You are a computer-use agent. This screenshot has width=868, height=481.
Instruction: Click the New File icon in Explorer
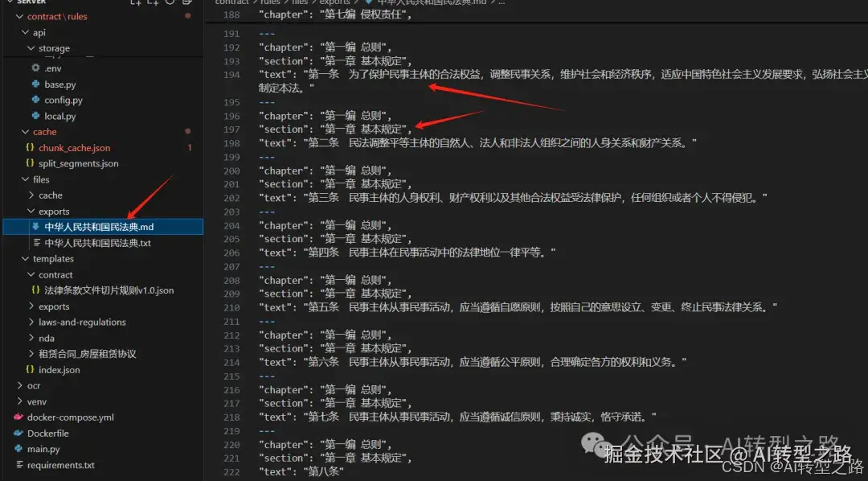click(136, 4)
